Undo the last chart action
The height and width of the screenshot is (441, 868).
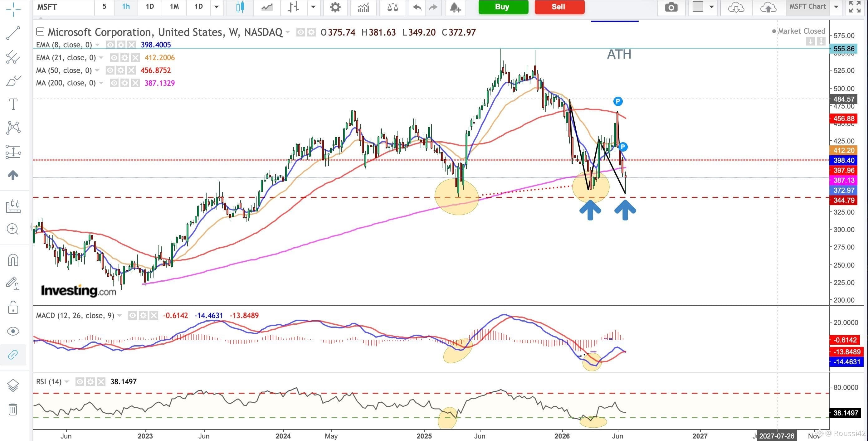click(x=417, y=7)
